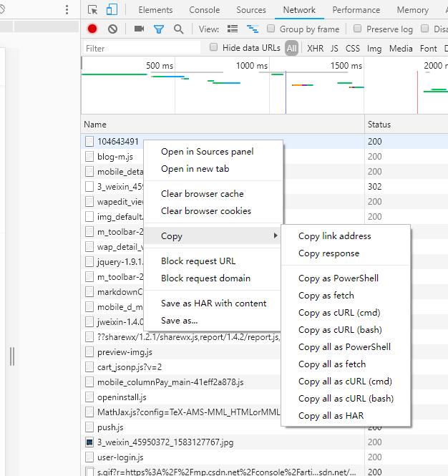
Task: Choose Save as HAR with content
Action: pyautogui.click(x=213, y=303)
